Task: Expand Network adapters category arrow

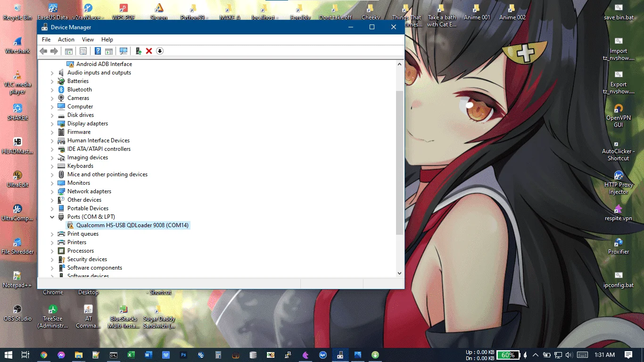Action: (52, 192)
